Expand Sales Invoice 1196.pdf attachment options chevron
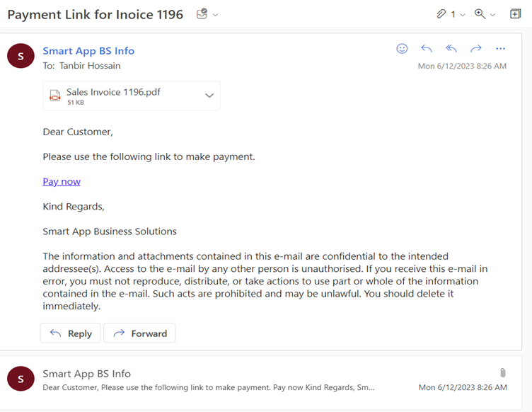This screenshot has width=532, height=412. 209,96
